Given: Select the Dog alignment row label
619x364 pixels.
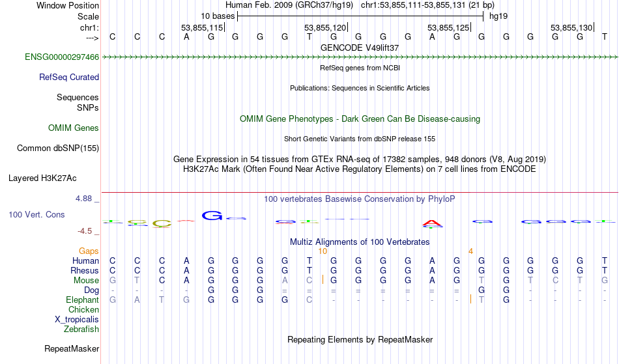Looking at the screenshot, I should click(x=92, y=290).
